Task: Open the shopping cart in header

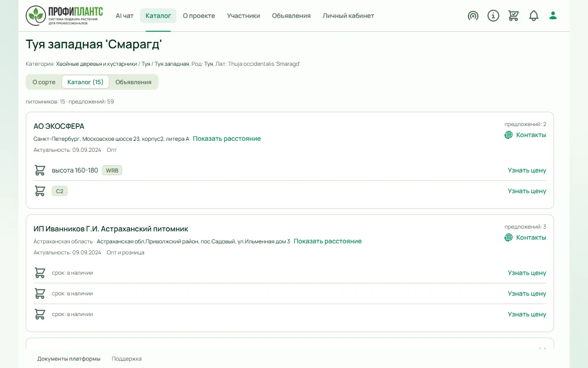Action: pos(514,16)
